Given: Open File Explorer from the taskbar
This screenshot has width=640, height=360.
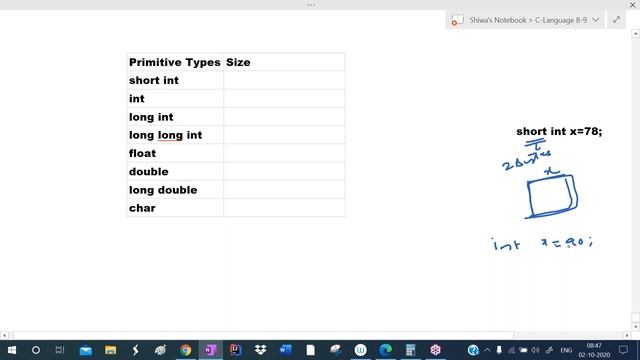Looking at the screenshot, I should tap(110, 350).
